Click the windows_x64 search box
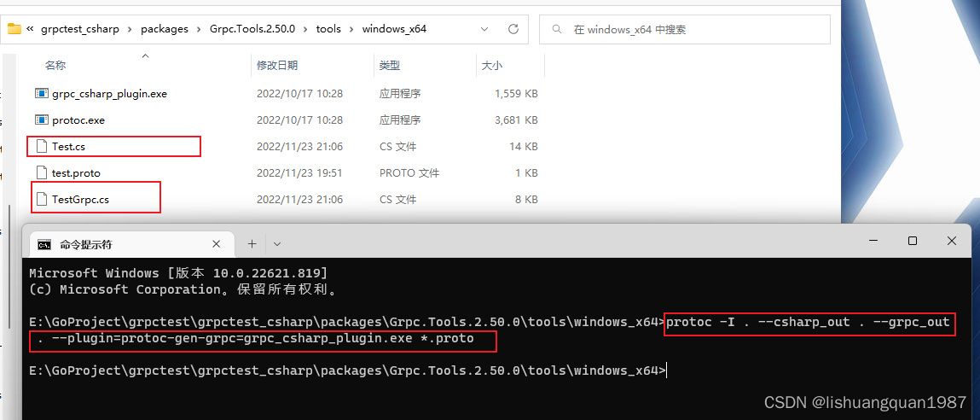980x420 pixels. [691, 29]
